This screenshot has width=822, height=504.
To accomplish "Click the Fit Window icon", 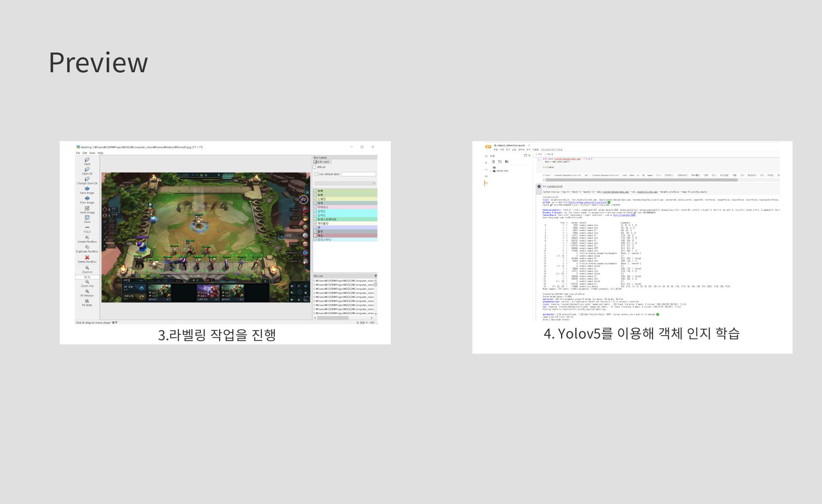I will click(87, 291).
